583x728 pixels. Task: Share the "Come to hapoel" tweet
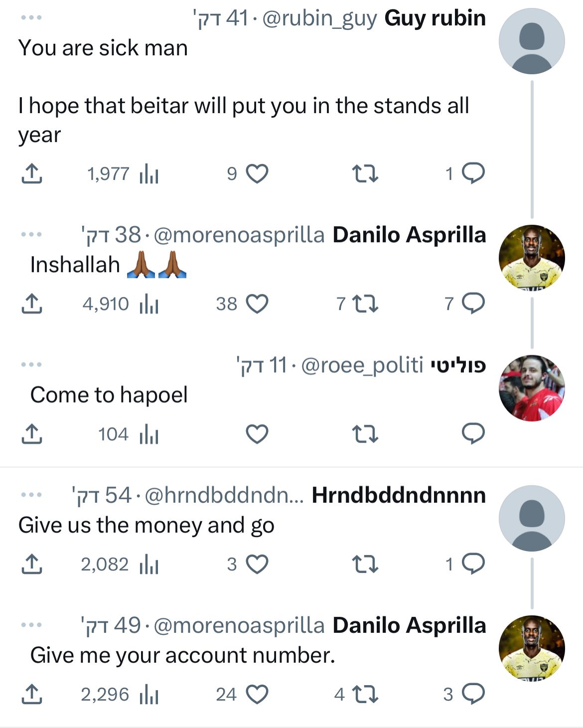[x=31, y=434]
